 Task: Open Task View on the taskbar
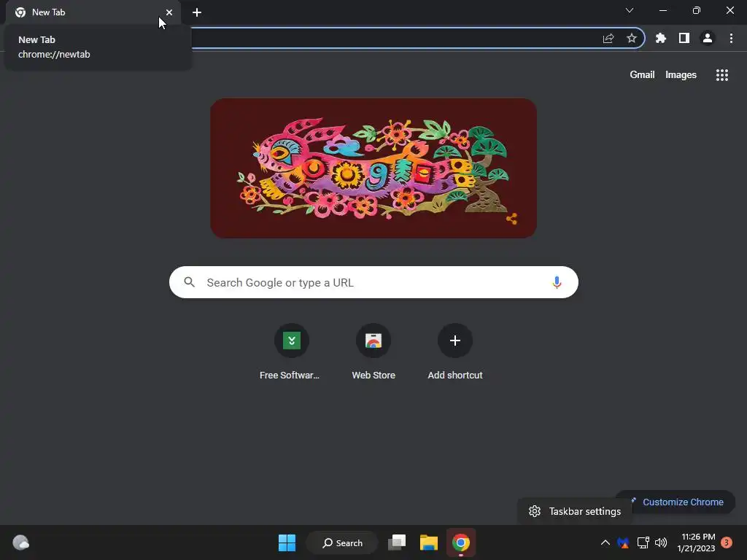(x=396, y=542)
